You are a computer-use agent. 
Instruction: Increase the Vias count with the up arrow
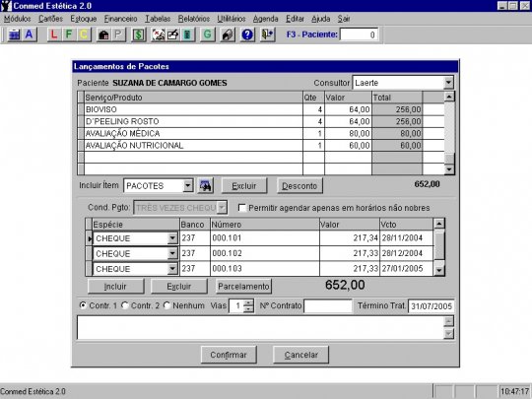[248, 302]
